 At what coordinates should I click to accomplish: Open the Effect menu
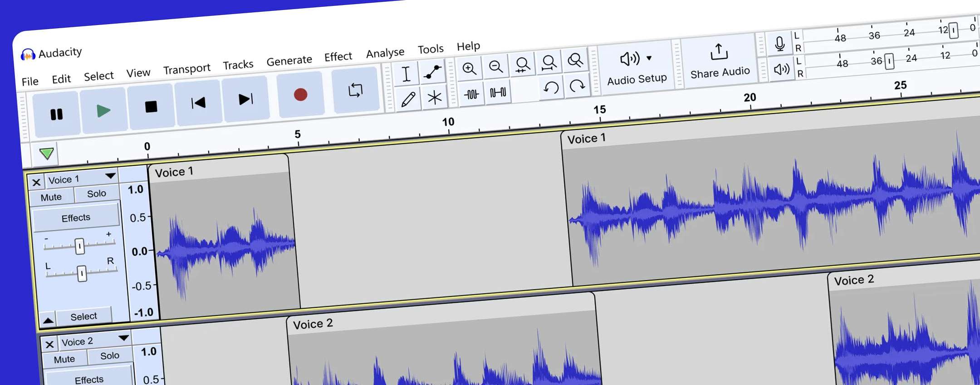(x=338, y=56)
